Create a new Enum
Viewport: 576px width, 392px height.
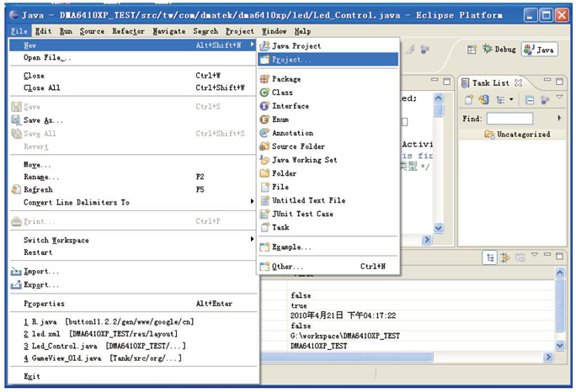[x=328, y=119]
